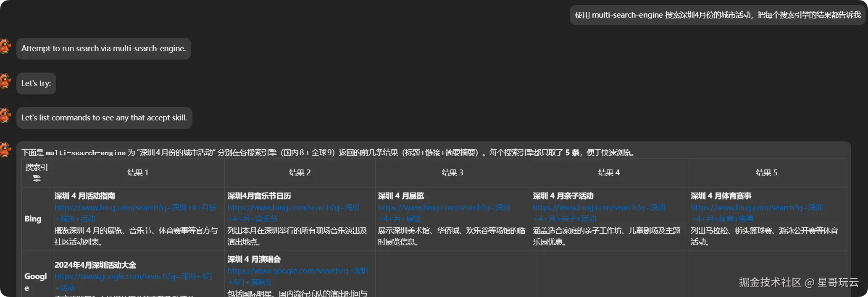The height and width of the screenshot is (297, 868).
Task: Click the user message about multi-search-engine
Action: pyautogui.click(x=718, y=15)
